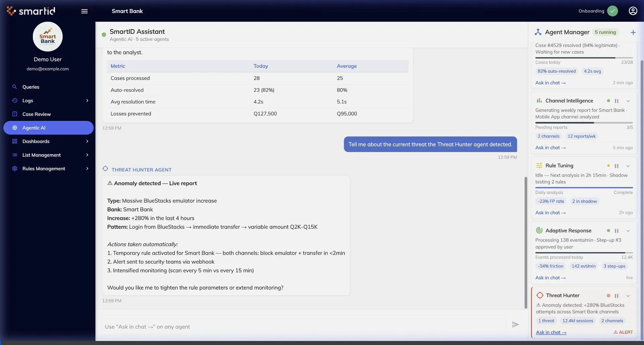The image size is (644, 345).
Task: Expand the Channel Intelligence card chevron
Action: (x=628, y=101)
